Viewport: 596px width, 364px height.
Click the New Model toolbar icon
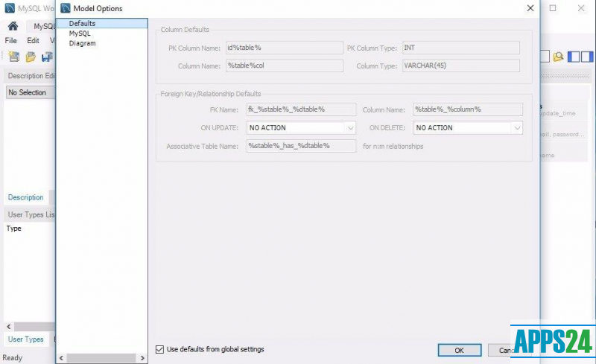click(x=13, y=57)
